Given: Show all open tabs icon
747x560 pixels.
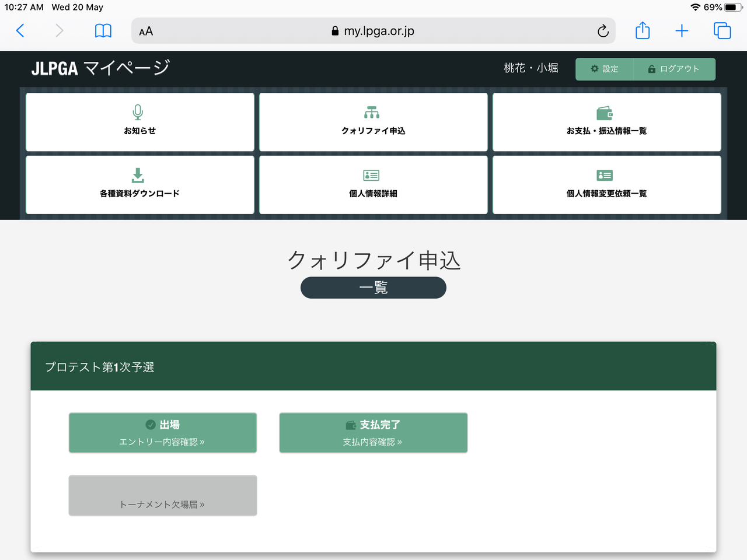Looking at the screenshot, I should [722, 31].
